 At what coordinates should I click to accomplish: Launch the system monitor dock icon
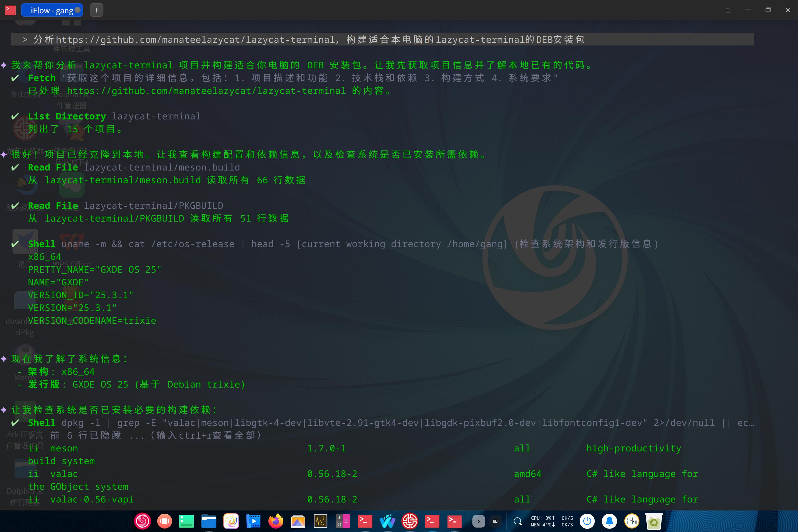tap(320, 521)
